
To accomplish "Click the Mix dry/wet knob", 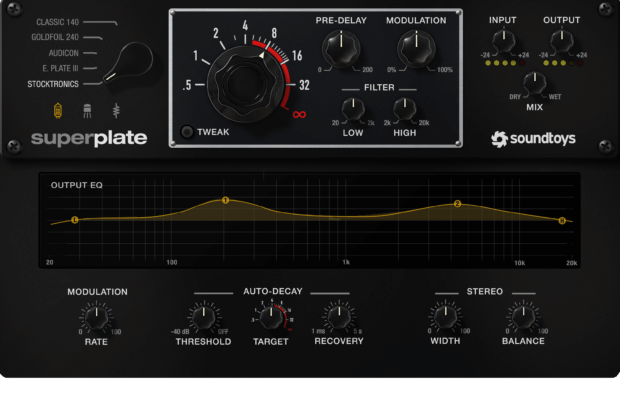I will [535, 83].
